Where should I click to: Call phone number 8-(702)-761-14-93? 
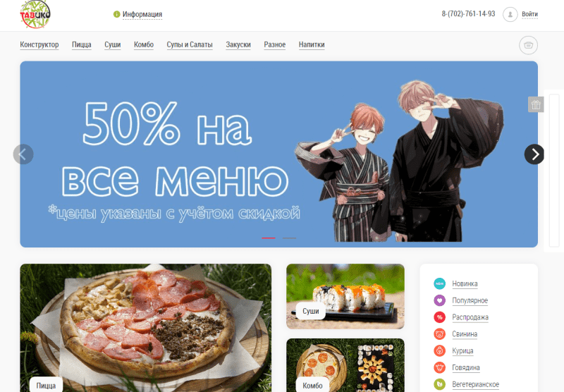tap(468, 13)
